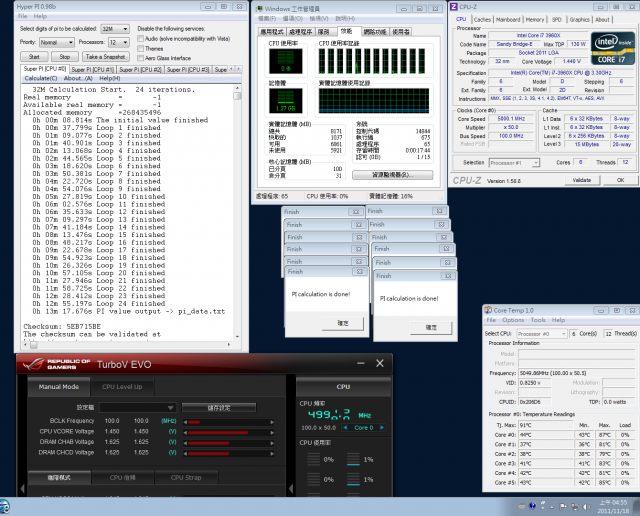Switch to previous core in TurboV CPU panel
Screen dimensions: 640x516
(346, 427)
